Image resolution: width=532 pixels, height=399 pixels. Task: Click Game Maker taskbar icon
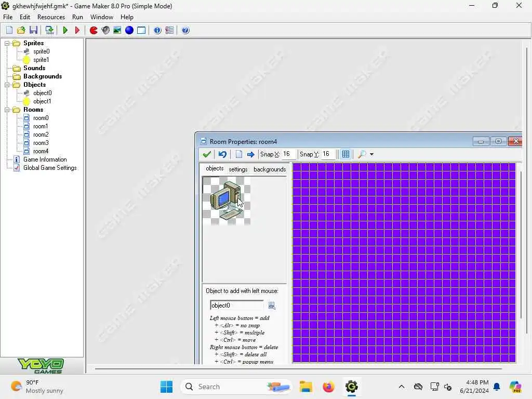(352, 387)
